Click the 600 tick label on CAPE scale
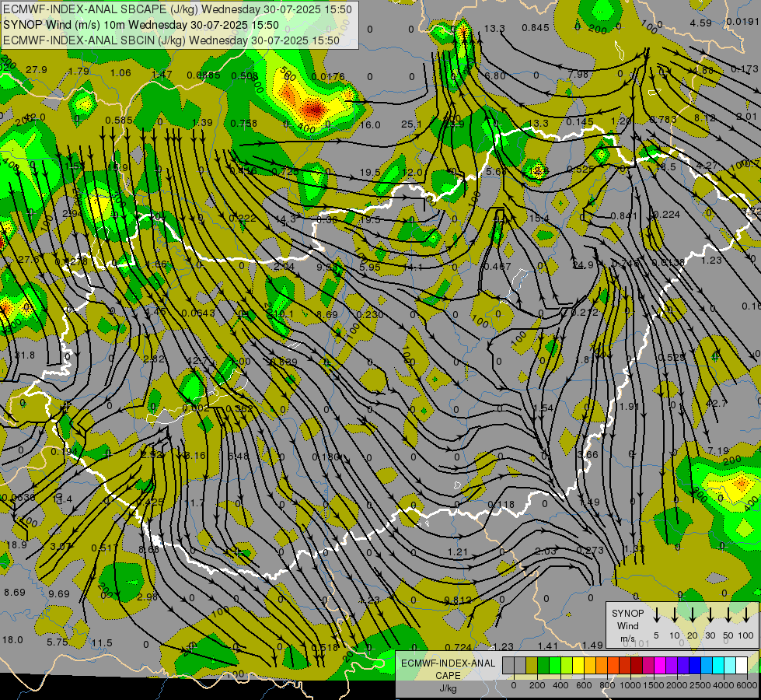This screenshot has width=761, height=700. tap(584, 685)
